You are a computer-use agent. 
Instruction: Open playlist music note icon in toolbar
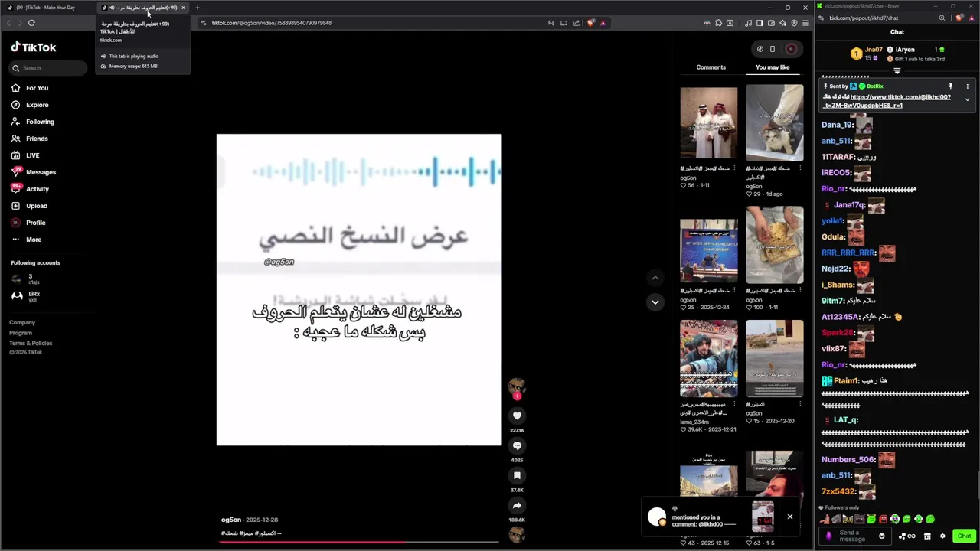(748, 23)
